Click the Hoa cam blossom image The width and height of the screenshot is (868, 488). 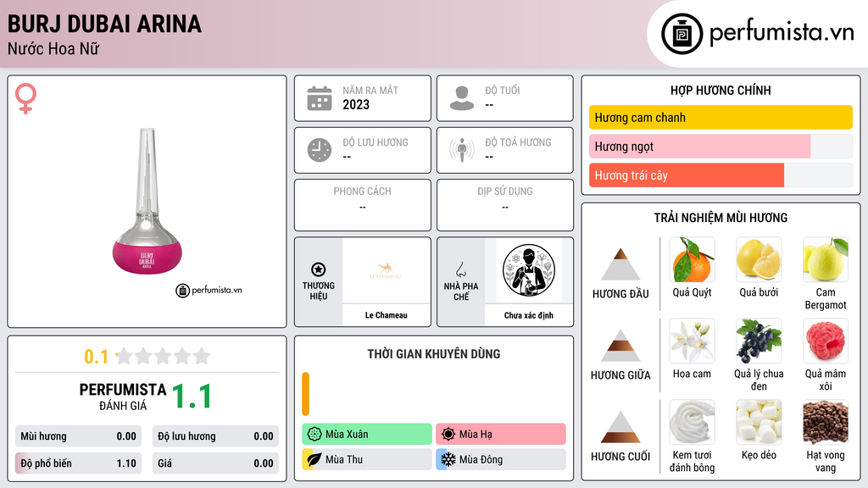click(x=692, y=341)
